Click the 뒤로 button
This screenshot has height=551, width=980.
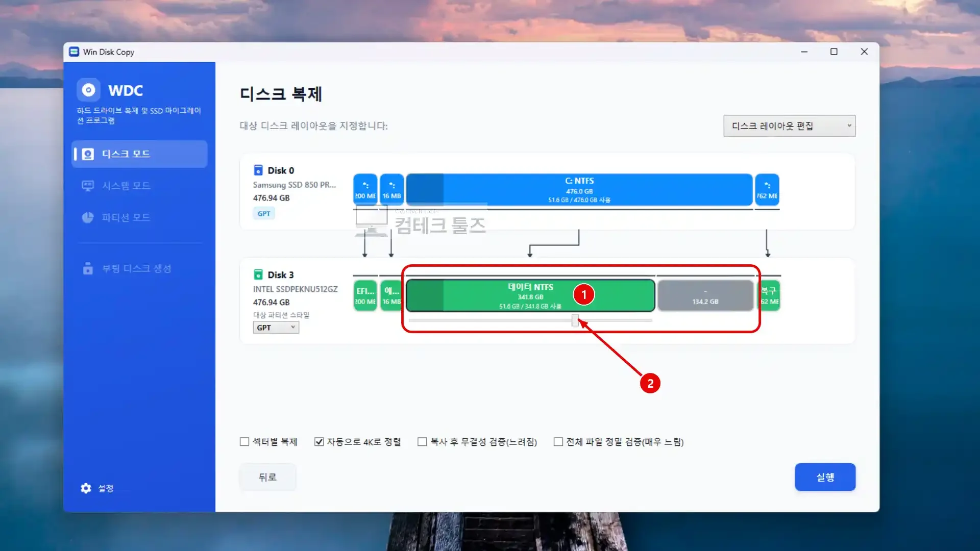267,477
